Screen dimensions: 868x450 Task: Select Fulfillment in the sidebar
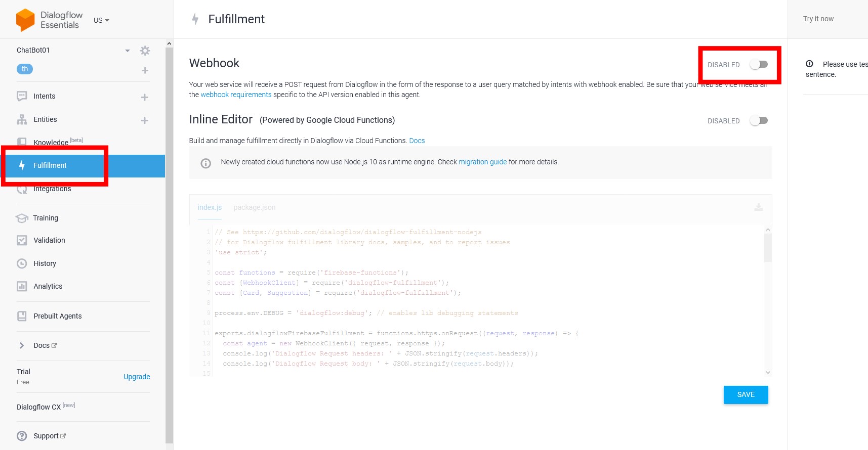[83, 165]
